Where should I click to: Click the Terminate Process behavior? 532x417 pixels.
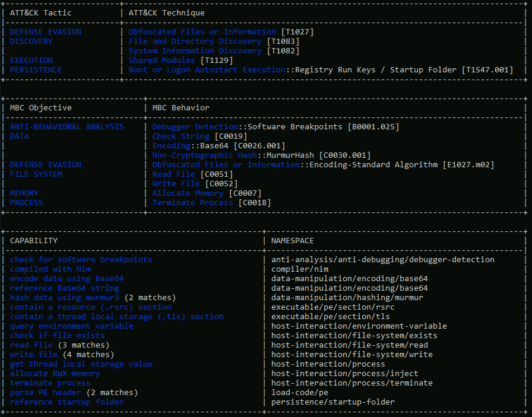click(x=193, y=203)
